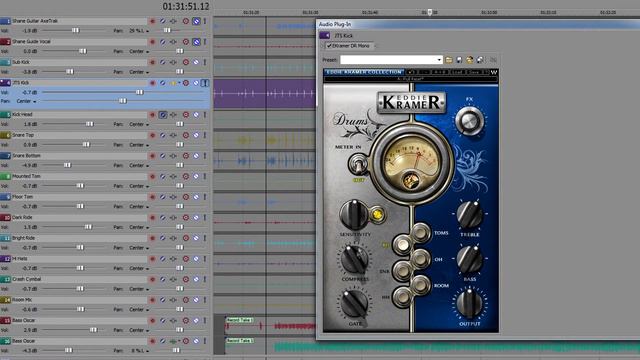Click the Waves W logo in plugin toolbar
640x360 pixels.
click(493, 72)
